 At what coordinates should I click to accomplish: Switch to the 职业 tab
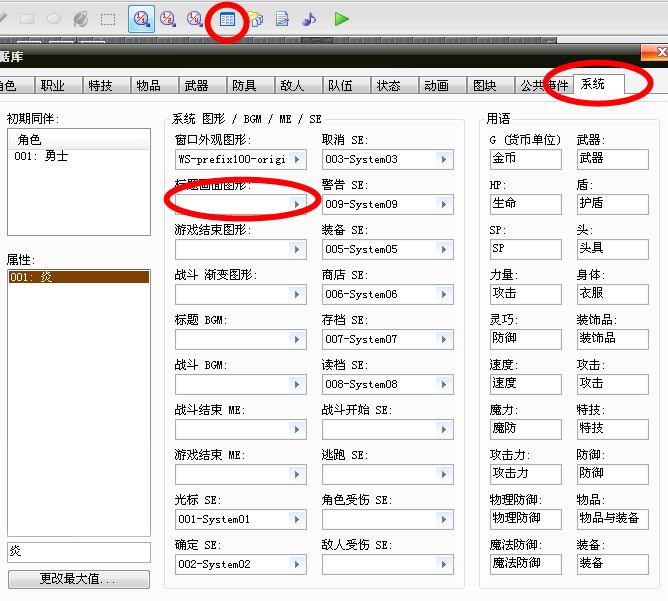(x=58, y=85)
